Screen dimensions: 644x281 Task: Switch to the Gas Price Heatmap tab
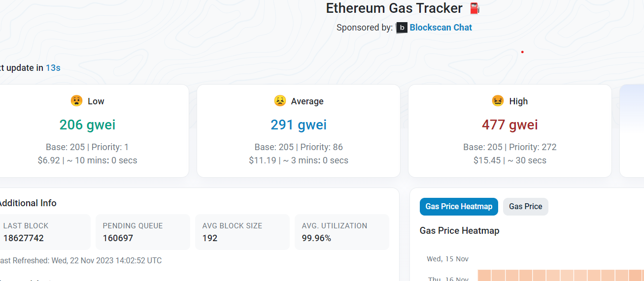pos(459,207)
